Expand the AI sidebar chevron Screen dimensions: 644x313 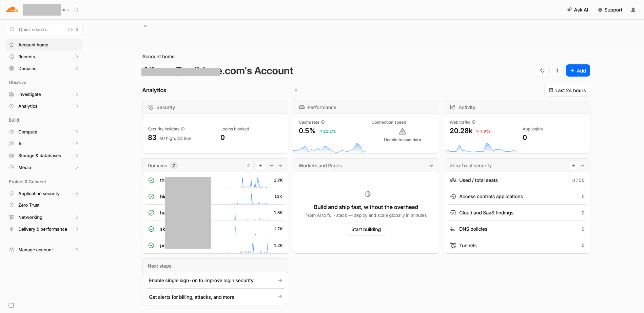(77, 144)
